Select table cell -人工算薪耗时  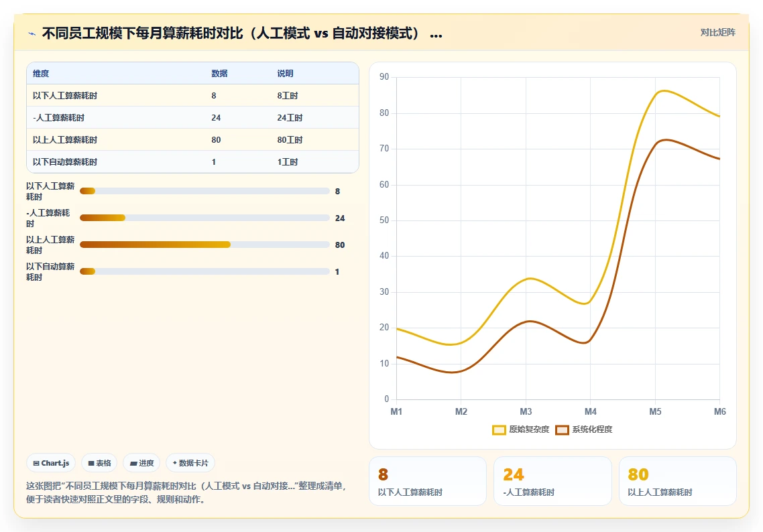point(58,118)
